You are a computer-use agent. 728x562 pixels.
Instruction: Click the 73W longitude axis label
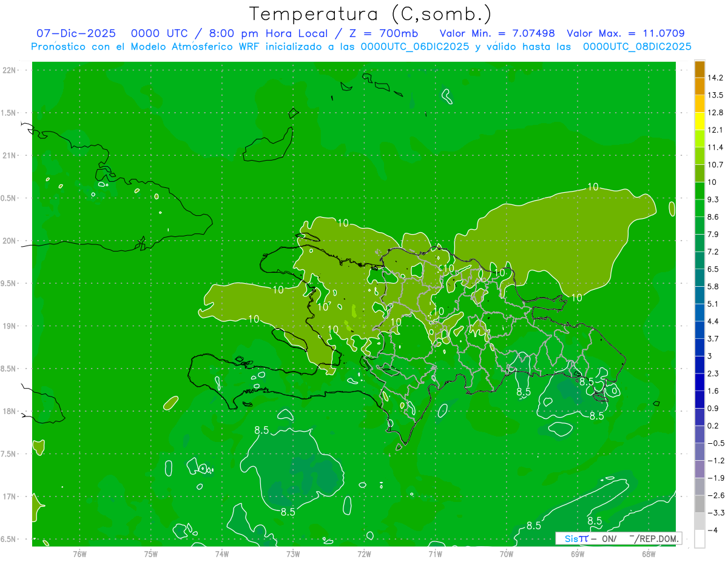tap(293, 554)
